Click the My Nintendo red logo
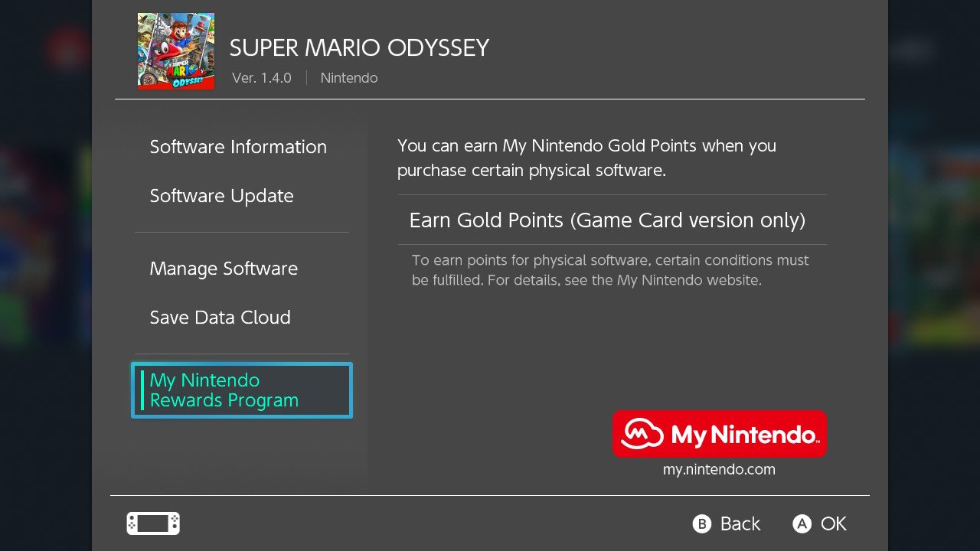Image resolution: width=980 pixels, height=551 pixels. [x=720, y=434]
